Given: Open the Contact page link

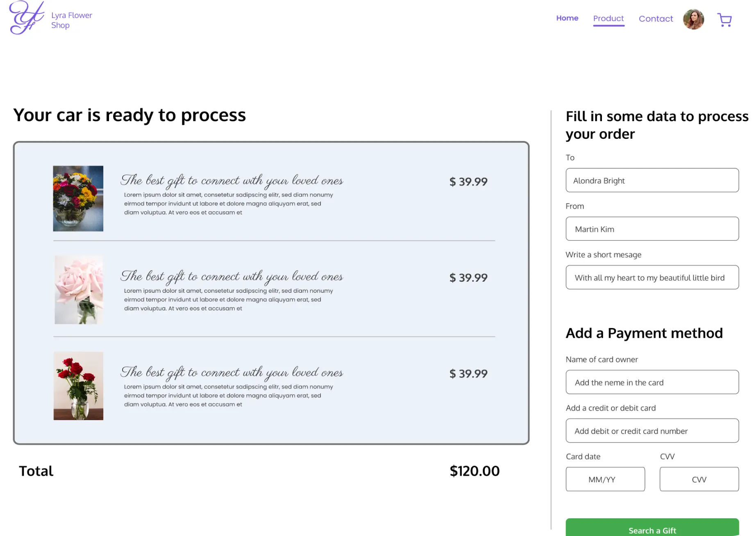Looking at the screenshot, I should coord(656,19).
